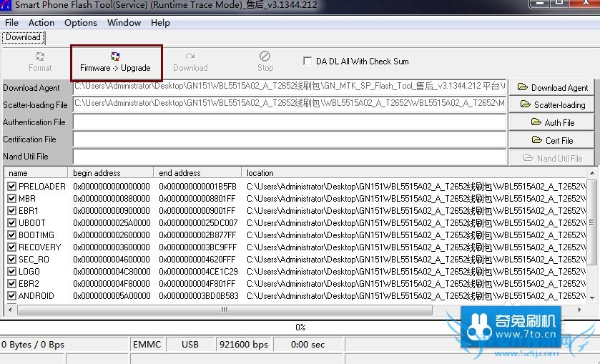Click the Authentication File input field
This screenshot has width=600, height=364.
290,122
